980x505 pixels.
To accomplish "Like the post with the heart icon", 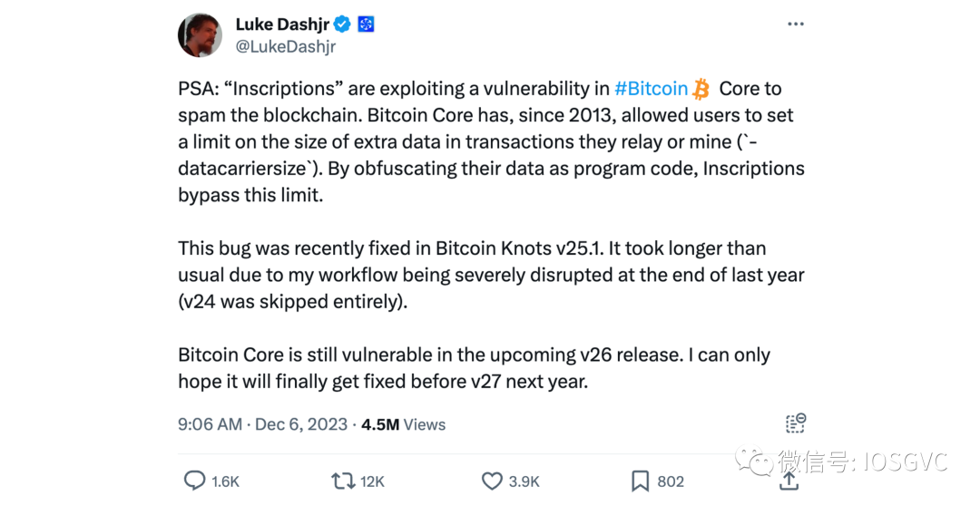I will [x=492, y=481].
